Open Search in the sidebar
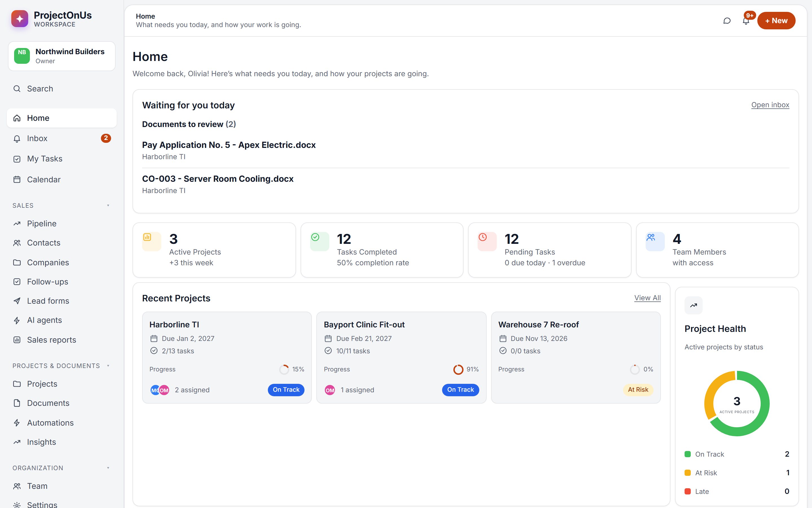Screen dimensions: 812x508 (62, 89)
